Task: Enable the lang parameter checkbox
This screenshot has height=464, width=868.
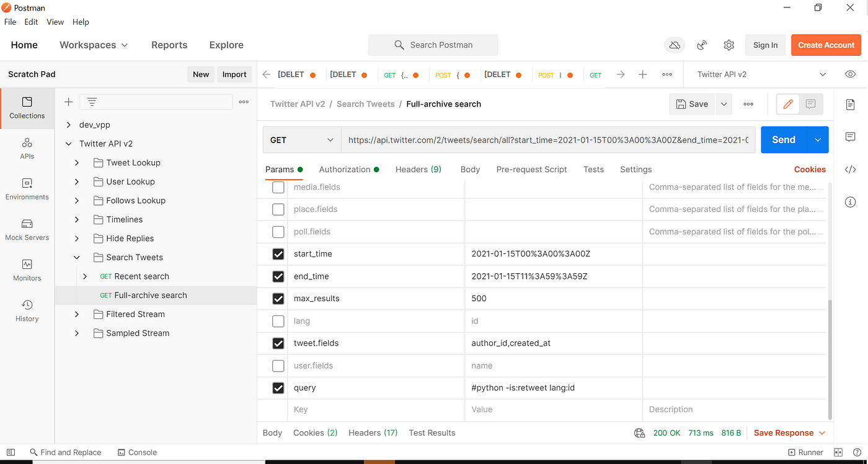Action: [278, 321]
